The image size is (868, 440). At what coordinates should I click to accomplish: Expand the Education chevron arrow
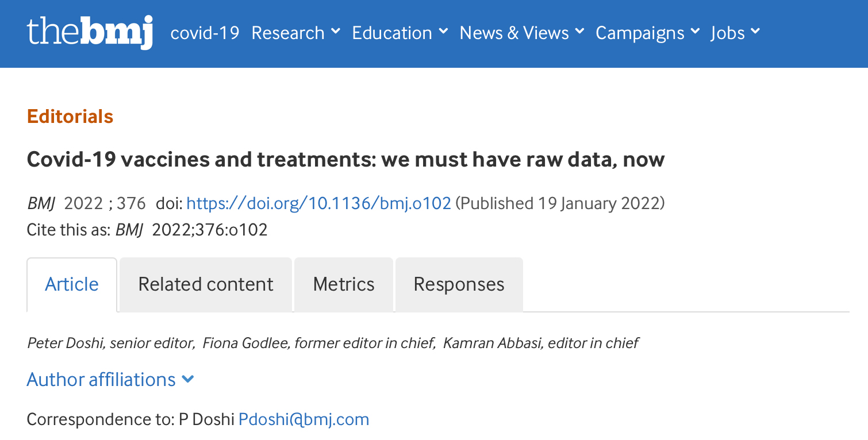point(443,31)
